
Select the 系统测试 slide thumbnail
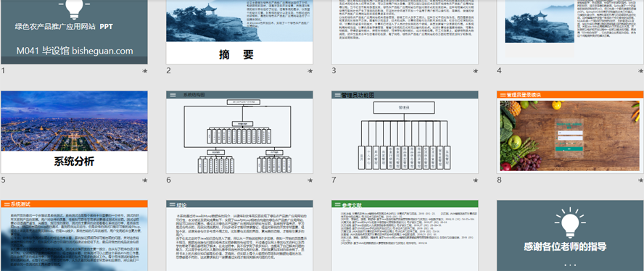(x=75, y=235)
